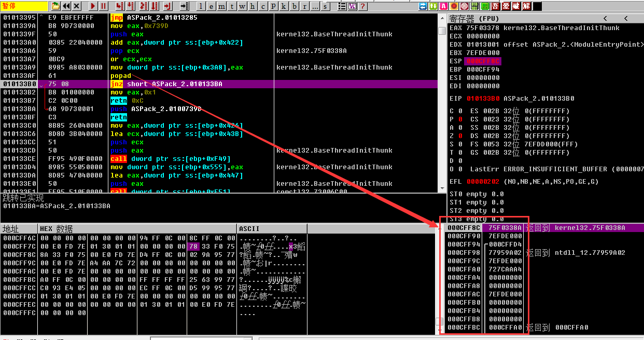Click the pink 'A' plugin icon
The height and width of the screenshot is (340, 644).
click(x=443, y=6)
